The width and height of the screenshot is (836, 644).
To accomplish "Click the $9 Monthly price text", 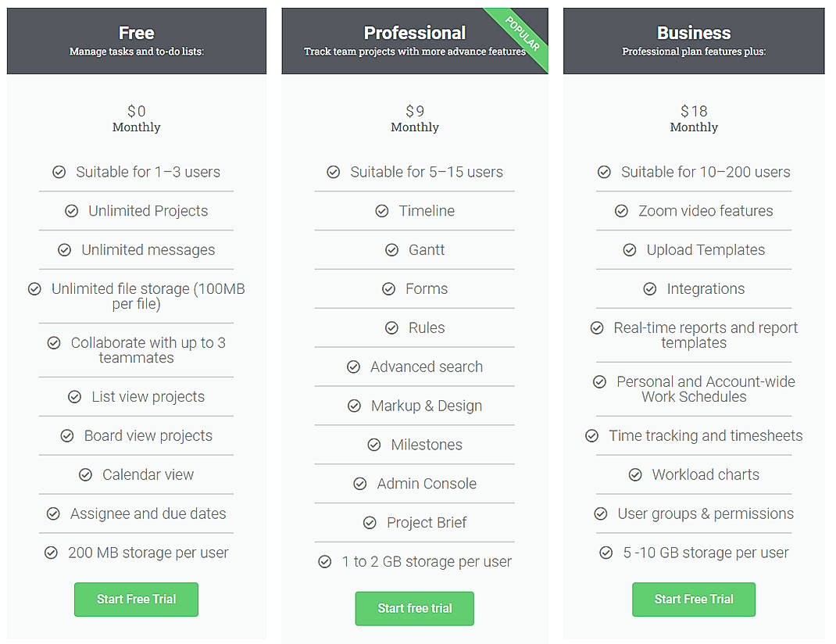I will pos(414,118).
